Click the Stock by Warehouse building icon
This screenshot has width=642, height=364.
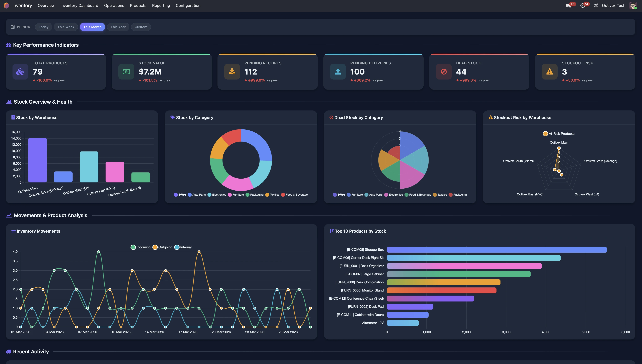pyautogui.click(x=13, y=117)
